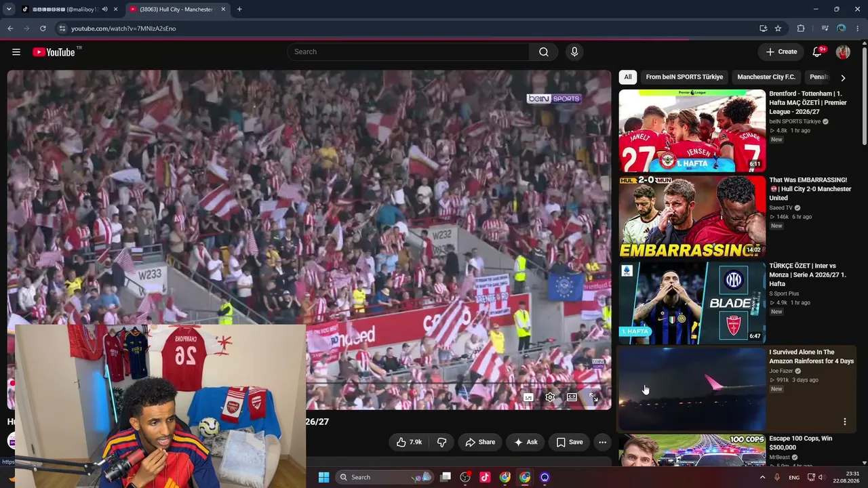Show hidden system tray icons
Screen dimensions: 868x488
click(x=762, y=477)
